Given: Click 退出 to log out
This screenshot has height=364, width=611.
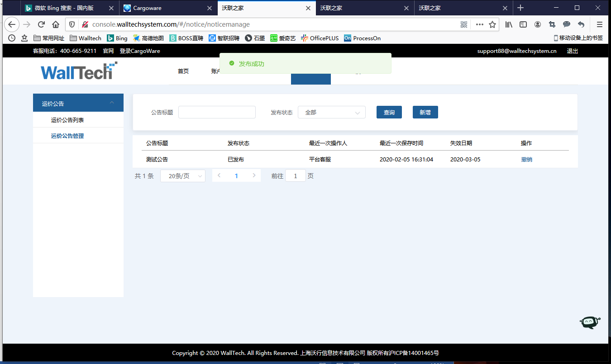Looking at the screenshot, I should click(572, 51).
